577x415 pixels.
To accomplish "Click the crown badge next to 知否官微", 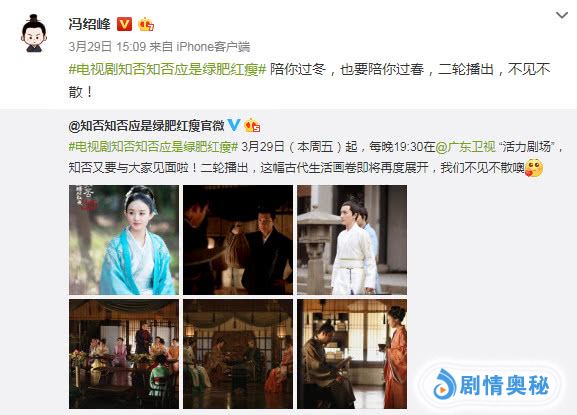I will pyautogui.click(x=252, y=125).
